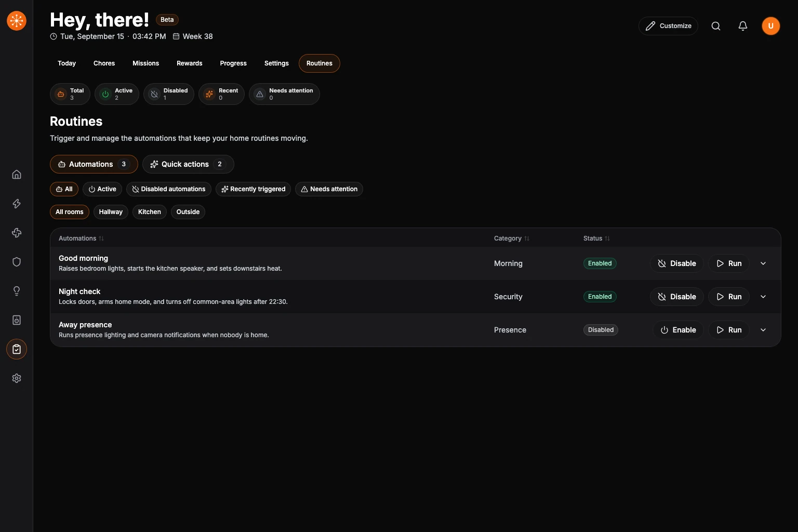Filter by Disabled automations
The width and height of the screenshot is (798, 532).
(169, 189)
